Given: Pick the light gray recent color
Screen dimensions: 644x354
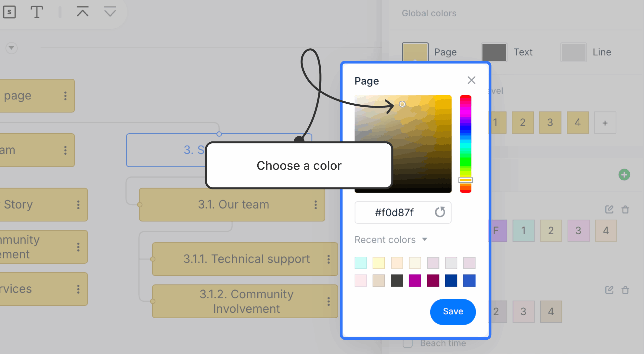Looking at the screenshot, I should (x=451, y=263).
